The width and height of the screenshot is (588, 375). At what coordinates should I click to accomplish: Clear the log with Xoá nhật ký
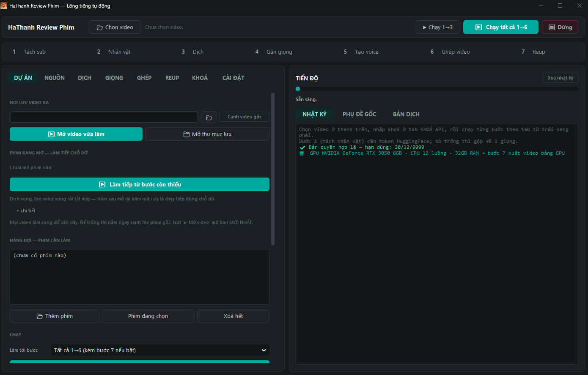(561, 78)
